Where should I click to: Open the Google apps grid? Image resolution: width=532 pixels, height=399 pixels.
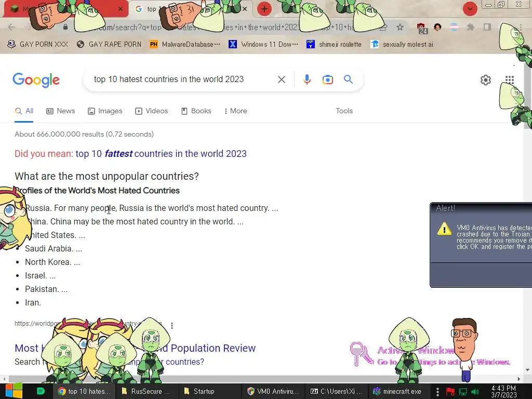point(509,79)
